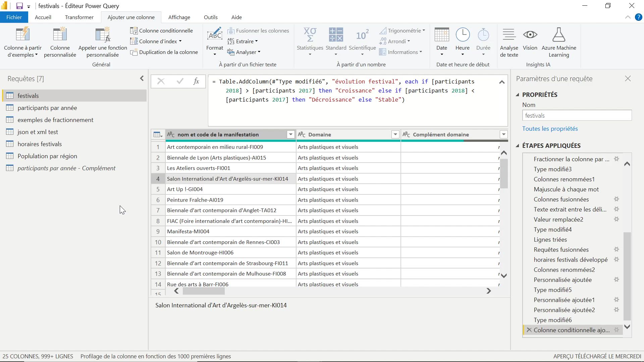Click the Vision AI insights icon
Viewport: 644px width, 362px height.
click(530, 35)
